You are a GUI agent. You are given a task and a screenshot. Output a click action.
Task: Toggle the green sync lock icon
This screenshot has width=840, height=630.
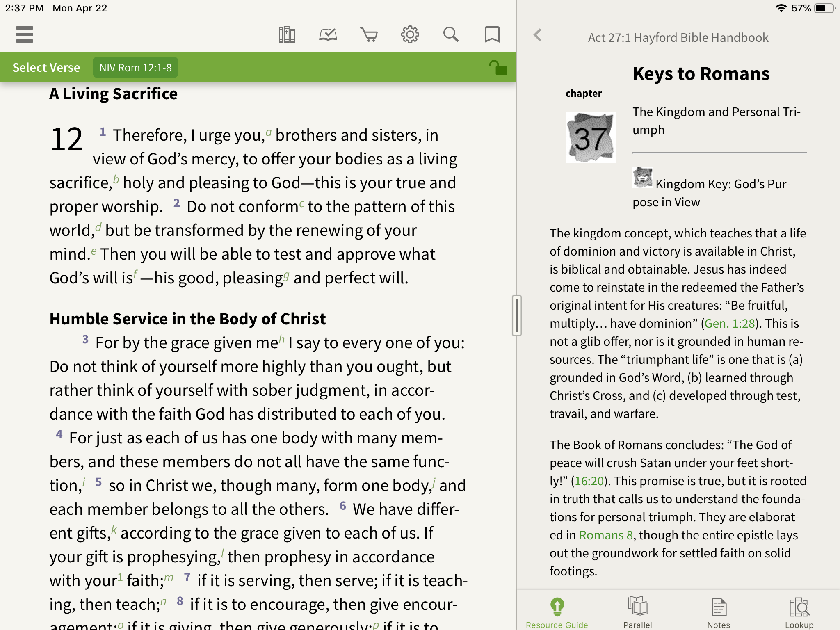(x=498, y=67)
